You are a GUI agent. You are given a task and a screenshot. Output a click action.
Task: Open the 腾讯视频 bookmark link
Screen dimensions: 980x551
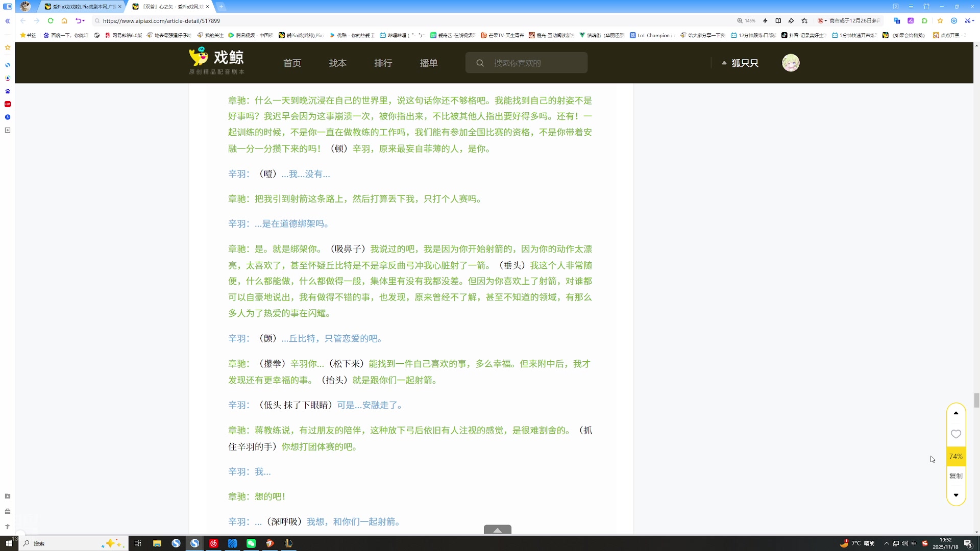click(x=250, y=35)
